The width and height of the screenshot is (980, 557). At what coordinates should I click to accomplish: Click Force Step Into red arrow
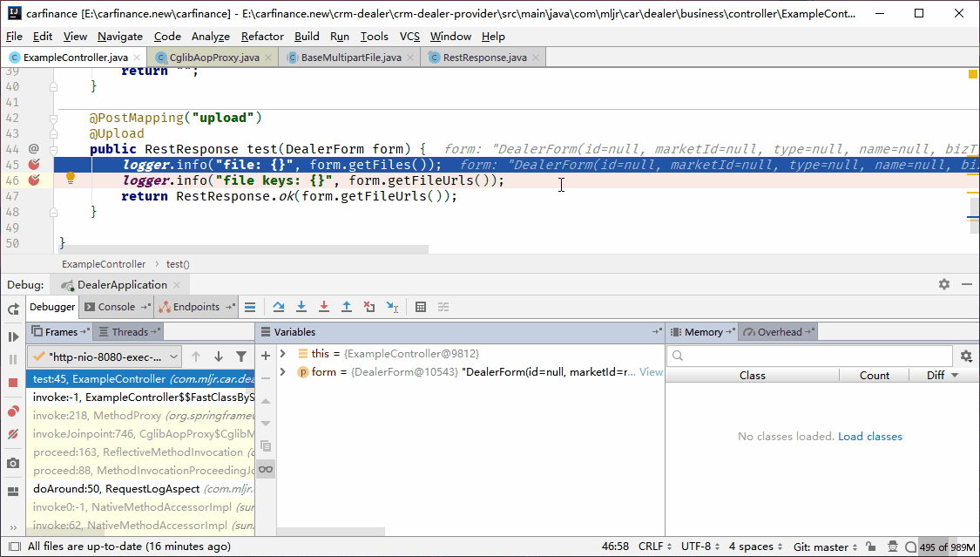324,307
